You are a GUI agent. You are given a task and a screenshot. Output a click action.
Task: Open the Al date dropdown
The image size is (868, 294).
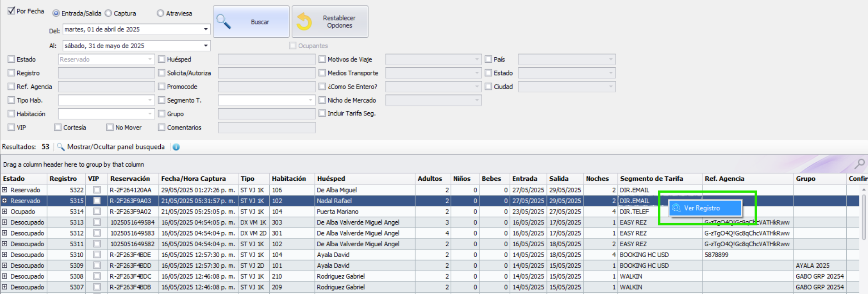206,46
